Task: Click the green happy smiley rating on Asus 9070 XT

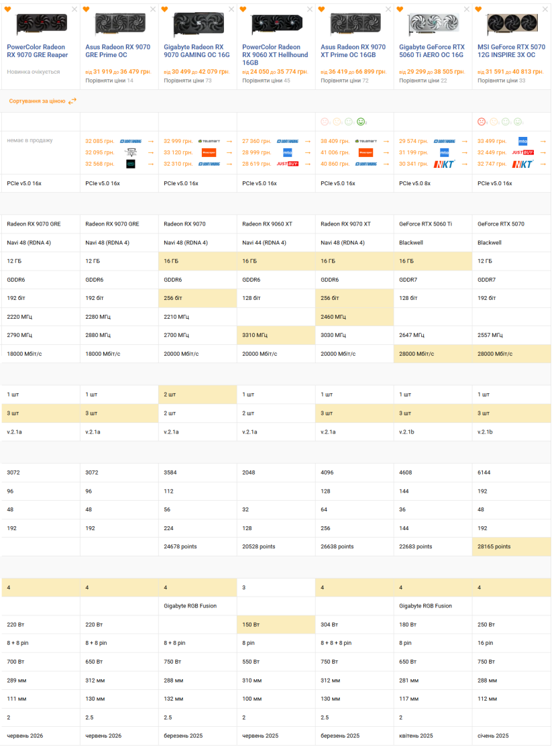Action: click(x=361, y=121)
